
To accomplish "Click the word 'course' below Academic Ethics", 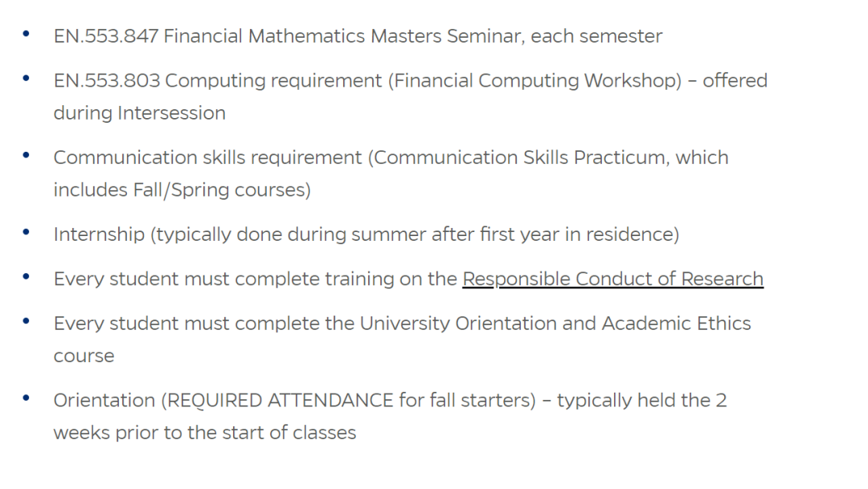I will point(84,356).
